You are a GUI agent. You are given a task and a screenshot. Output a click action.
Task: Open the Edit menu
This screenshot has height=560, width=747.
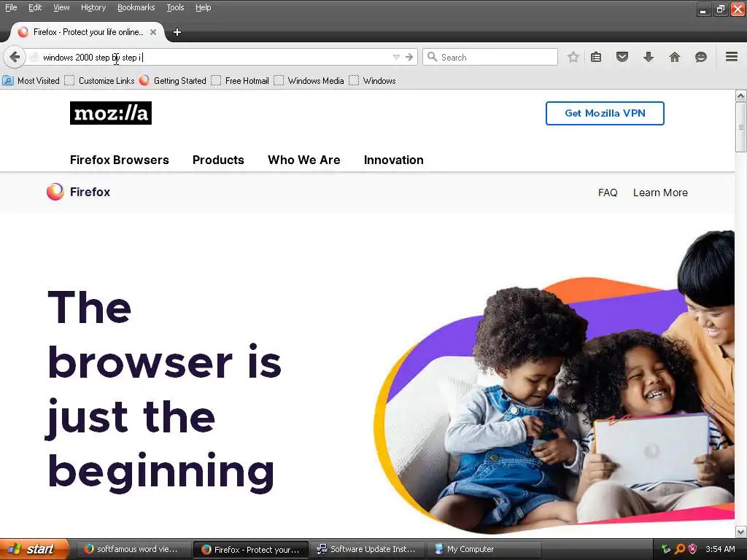point(35,7)
